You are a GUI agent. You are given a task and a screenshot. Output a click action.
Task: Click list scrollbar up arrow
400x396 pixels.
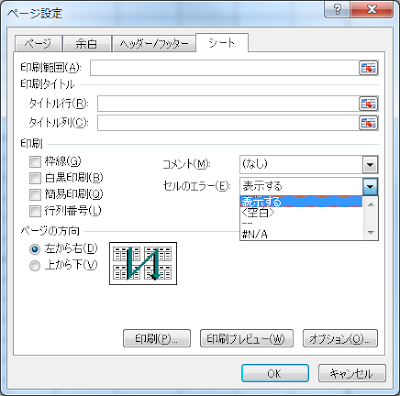coord(370,203)
